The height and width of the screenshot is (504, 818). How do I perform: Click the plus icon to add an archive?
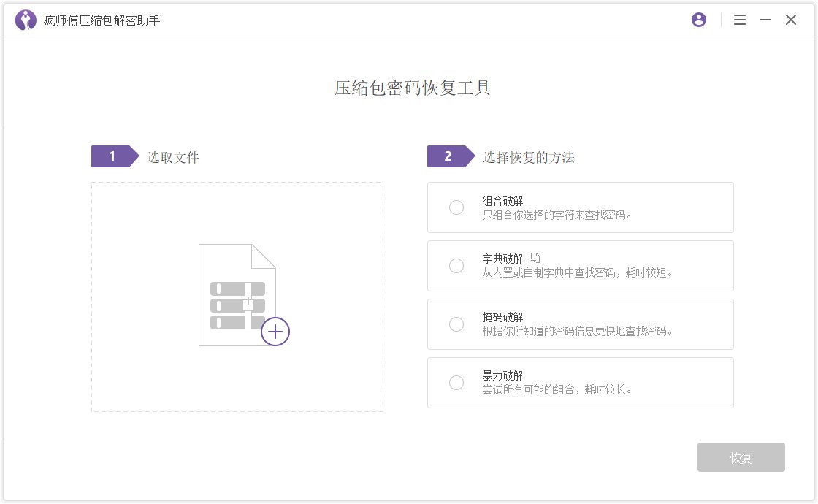pyautogui.click(x=275, y=331)
